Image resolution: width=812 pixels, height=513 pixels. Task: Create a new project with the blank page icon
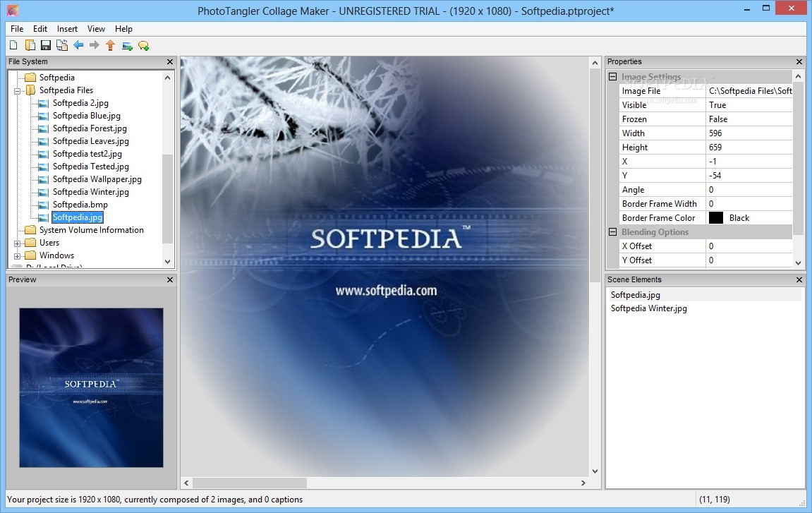click(14, 46)
